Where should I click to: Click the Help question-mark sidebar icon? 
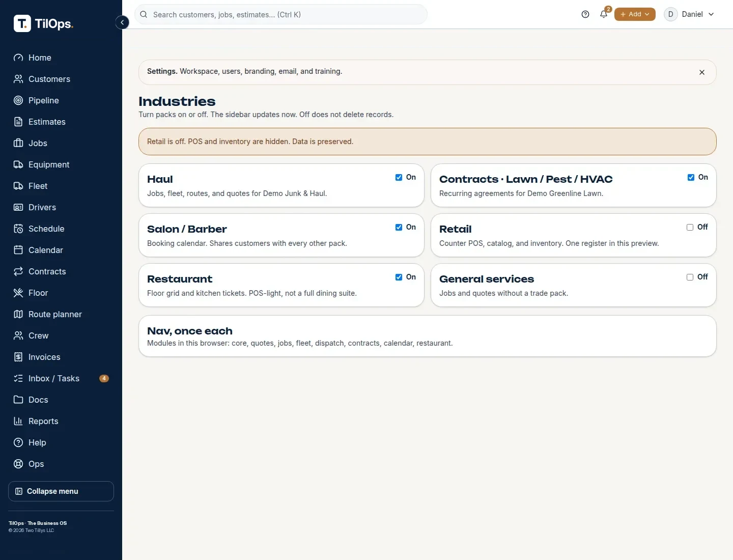(x=18, y=442)
